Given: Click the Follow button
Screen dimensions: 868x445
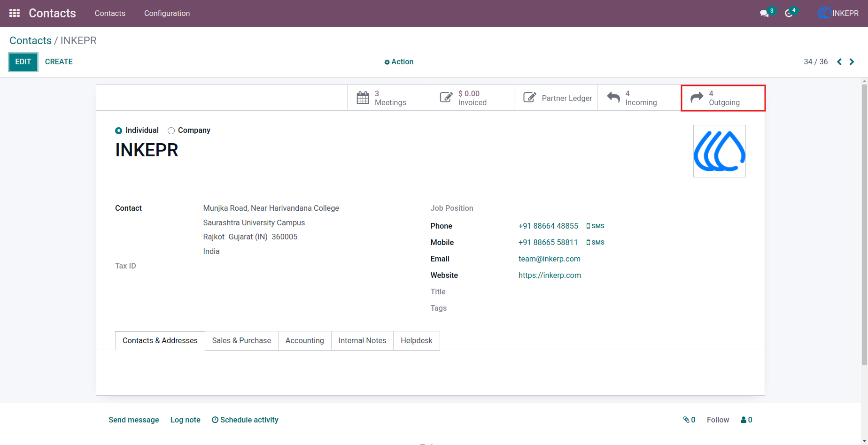Looking at the screenshot, I should (x=718, y=420).
